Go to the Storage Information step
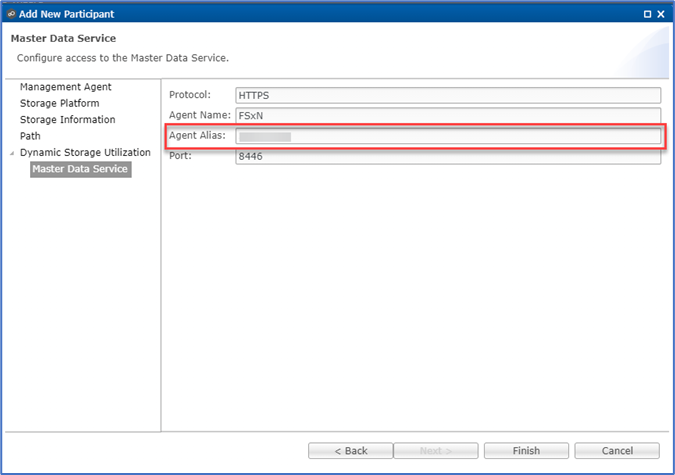The width and height of the screenshot is (675, 475). tap(65, 120)
